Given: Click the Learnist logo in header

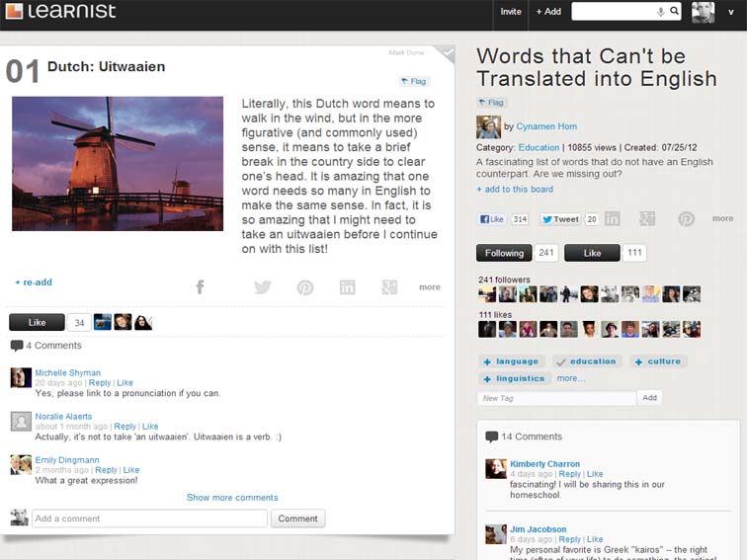Looking at the screenshot, I should pos(61,11).
